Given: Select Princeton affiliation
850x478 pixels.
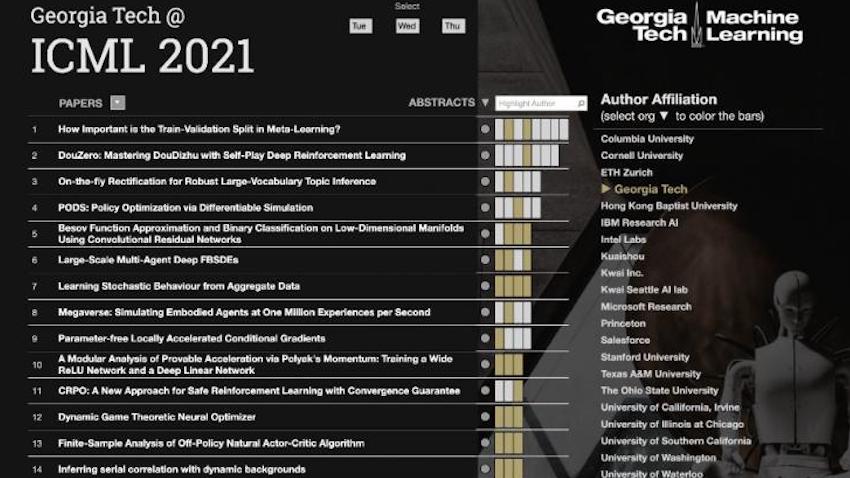Looking at the screenshot, I should (x=623, y=324).
